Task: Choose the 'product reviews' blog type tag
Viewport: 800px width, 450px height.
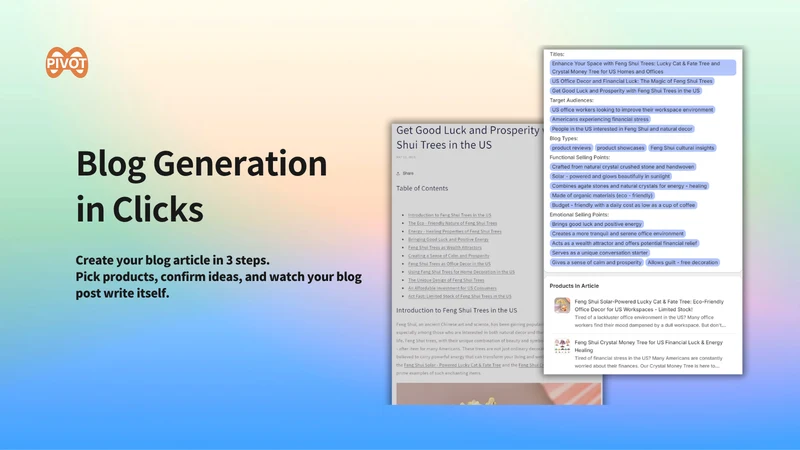Action: 571,148
